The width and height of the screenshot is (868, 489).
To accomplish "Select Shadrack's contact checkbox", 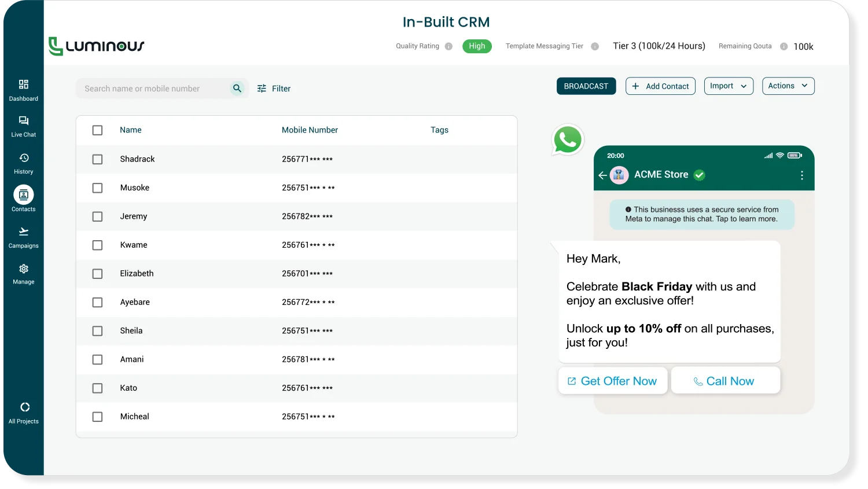I will [97, 159].
